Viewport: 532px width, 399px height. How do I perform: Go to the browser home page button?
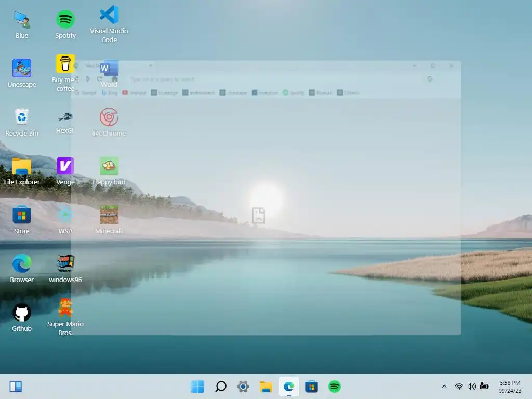click(115, 79)
